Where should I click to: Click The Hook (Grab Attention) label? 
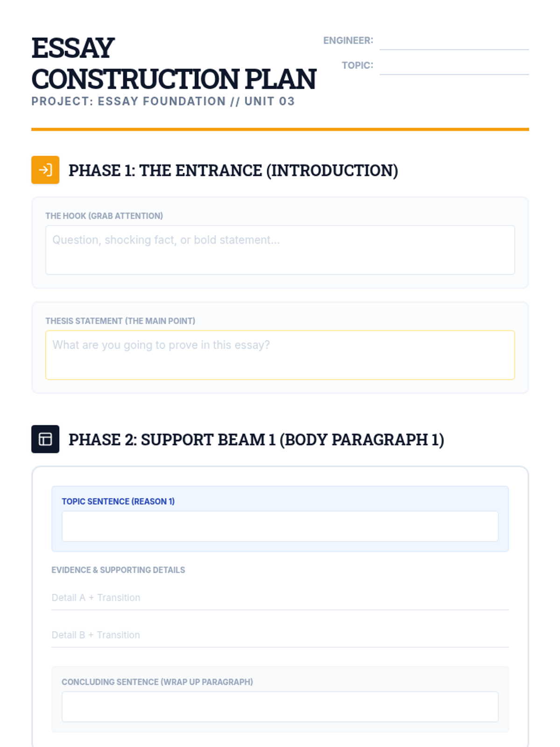[x=104, y=216]
